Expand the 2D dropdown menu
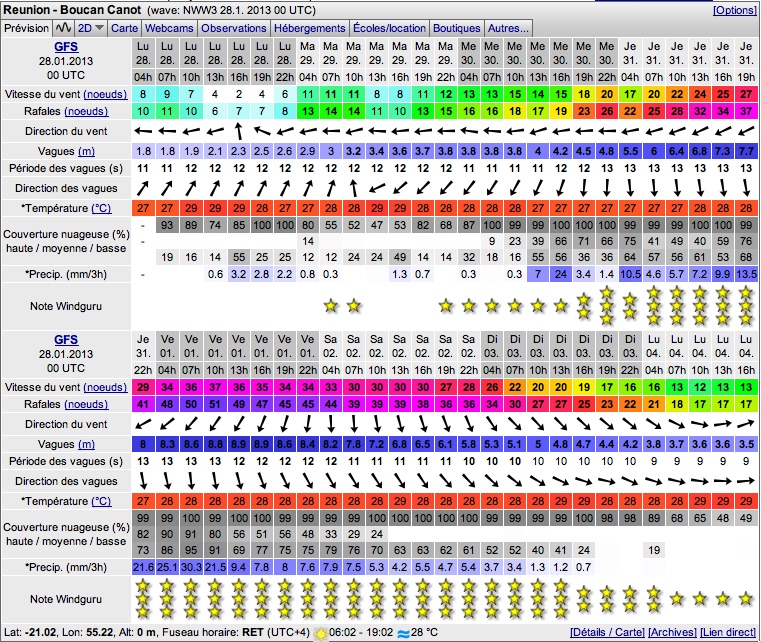The image size is (761, 642). point(91,29)
